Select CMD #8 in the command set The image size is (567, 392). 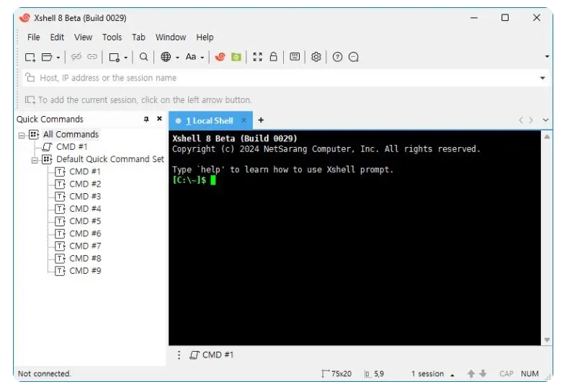(85, 258)
